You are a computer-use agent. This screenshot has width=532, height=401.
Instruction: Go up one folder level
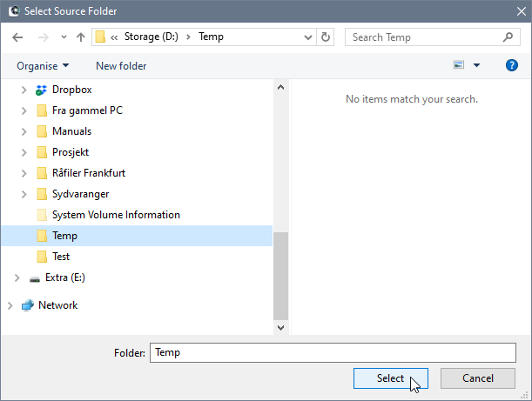point(81,37)
